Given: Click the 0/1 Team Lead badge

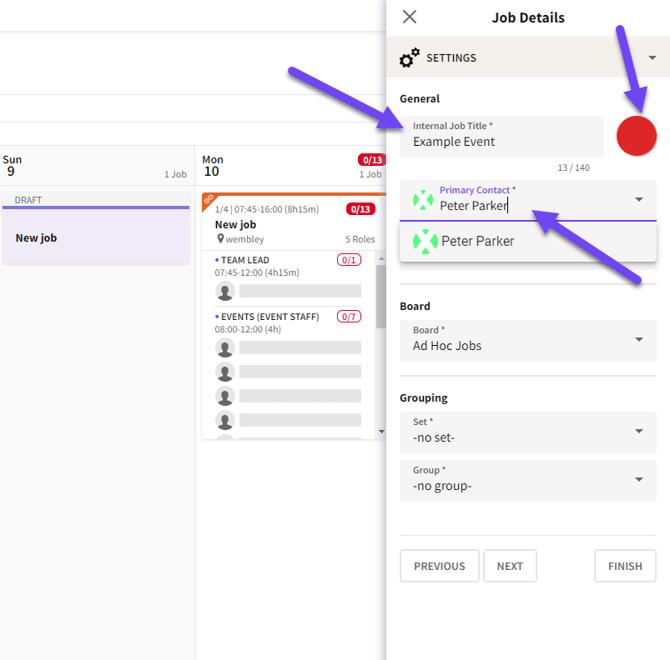Looking at the screenshot, I should click(x=349, y=260).
